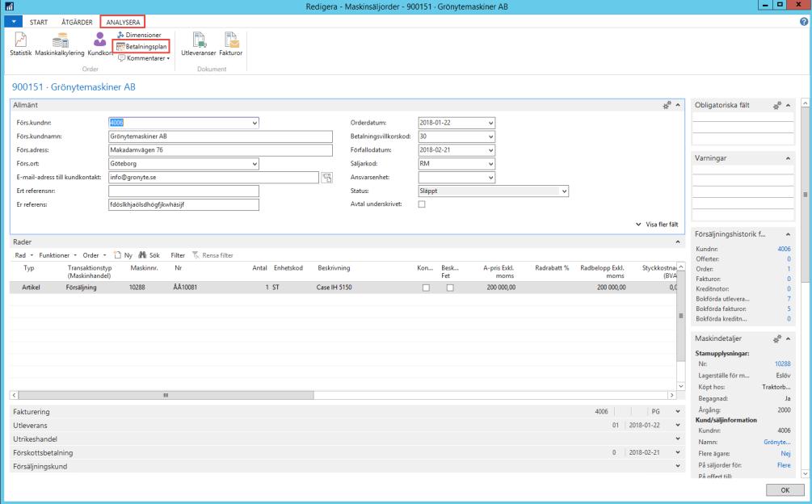Click the Förs.kundnamn input field

220,136
